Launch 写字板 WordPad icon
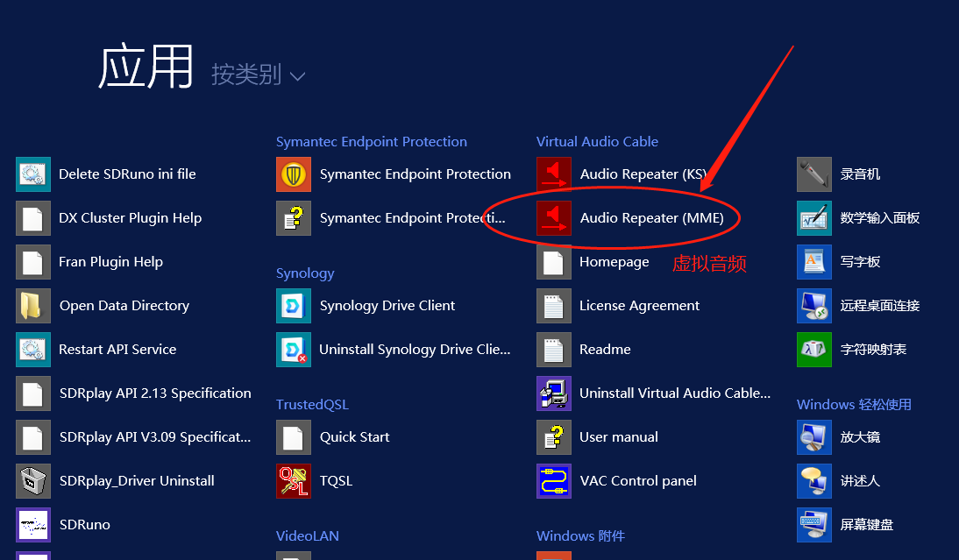Screen dimensions: 959x560 [x=814, y=262]
